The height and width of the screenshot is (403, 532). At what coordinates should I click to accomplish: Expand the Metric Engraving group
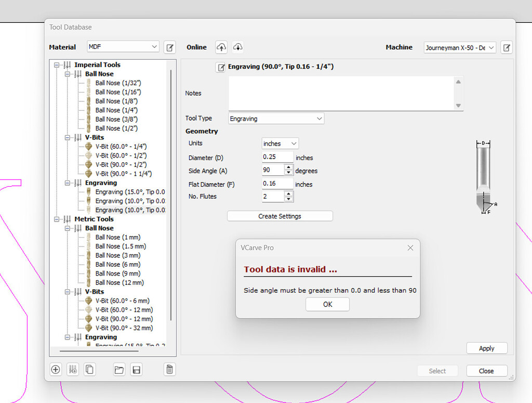click(x=68, y=337)
